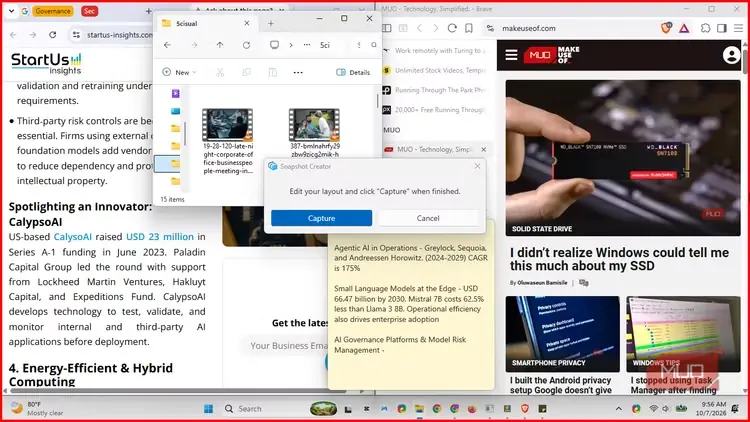The height and width of the screenshot is (422, 750).
Task: Reload the makeuseof.com page
Action: click(452, 28)
